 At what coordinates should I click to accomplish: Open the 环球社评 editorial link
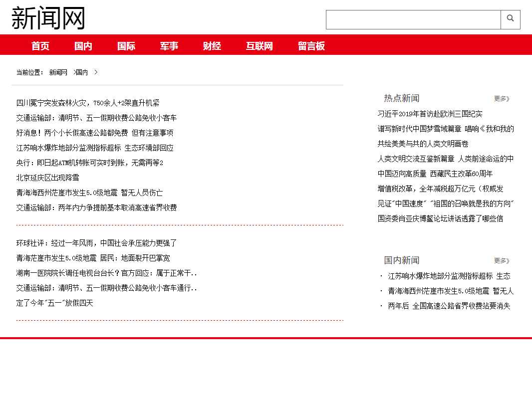coord(96,243)
